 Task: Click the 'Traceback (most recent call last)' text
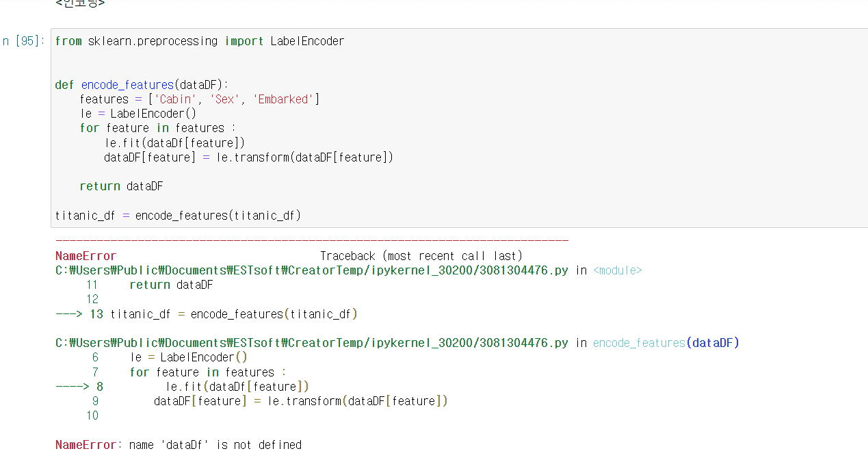pyautogui.click(x=421, y=256)
